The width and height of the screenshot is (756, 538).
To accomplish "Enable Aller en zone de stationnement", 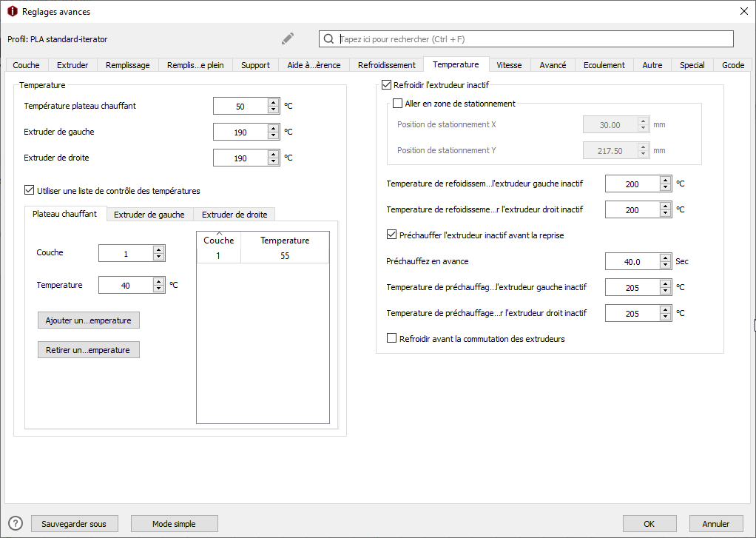I will [x=398, y=104].
